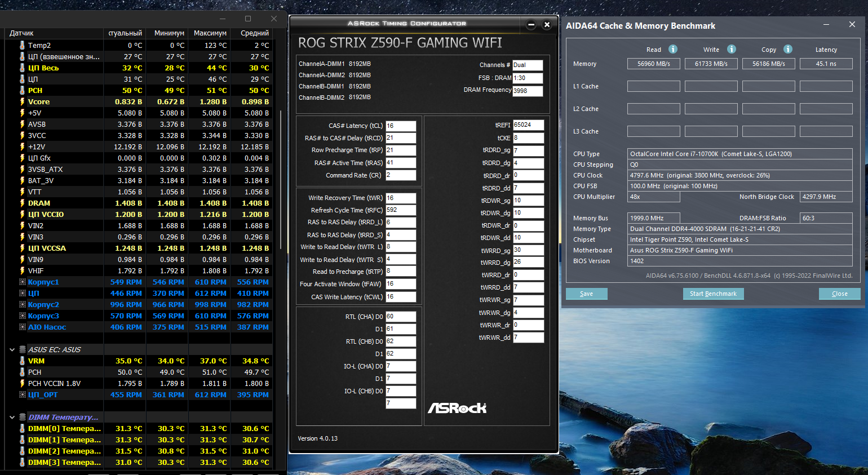Click Save in AIDA64 benchmark window
868x475 pixels.
[x=587, y=294]
